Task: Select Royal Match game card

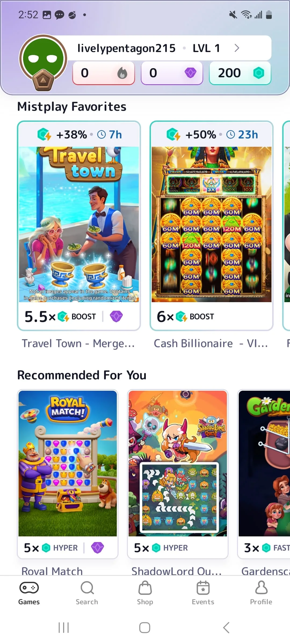Action: point(68,474)
